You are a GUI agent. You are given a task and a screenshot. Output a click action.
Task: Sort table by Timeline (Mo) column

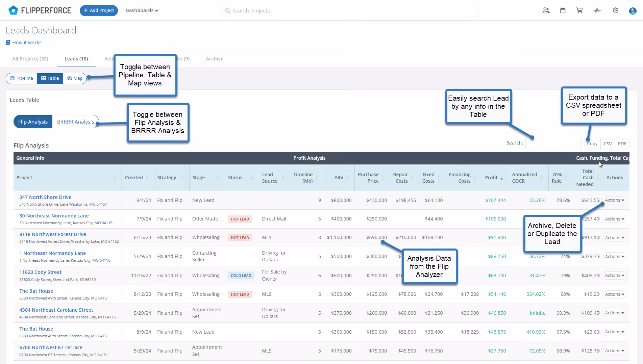(x=307, y=178)
